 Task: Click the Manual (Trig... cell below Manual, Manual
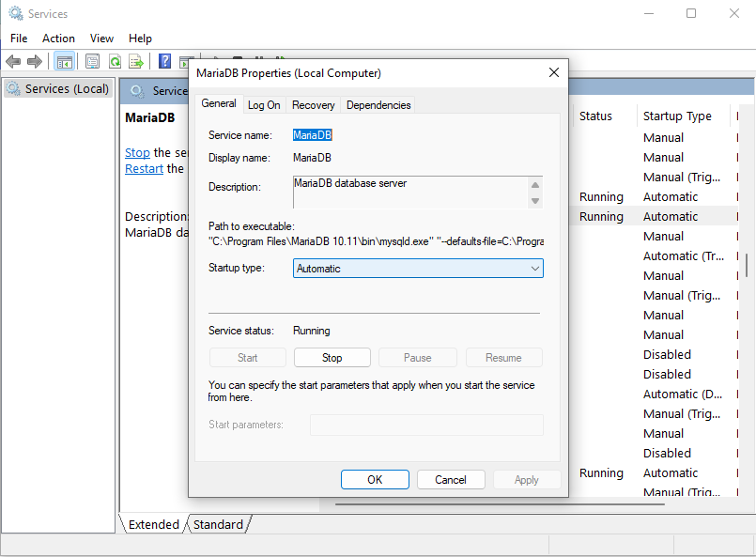(x=682, y=177)
